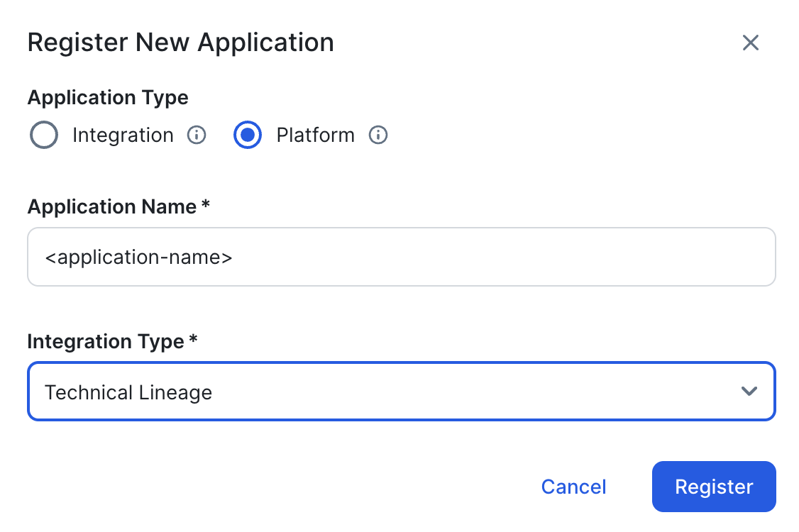This screenshot has width=799, height=532.
Task: Click the info icon beside Integration
Action: [x=197, y=135]
